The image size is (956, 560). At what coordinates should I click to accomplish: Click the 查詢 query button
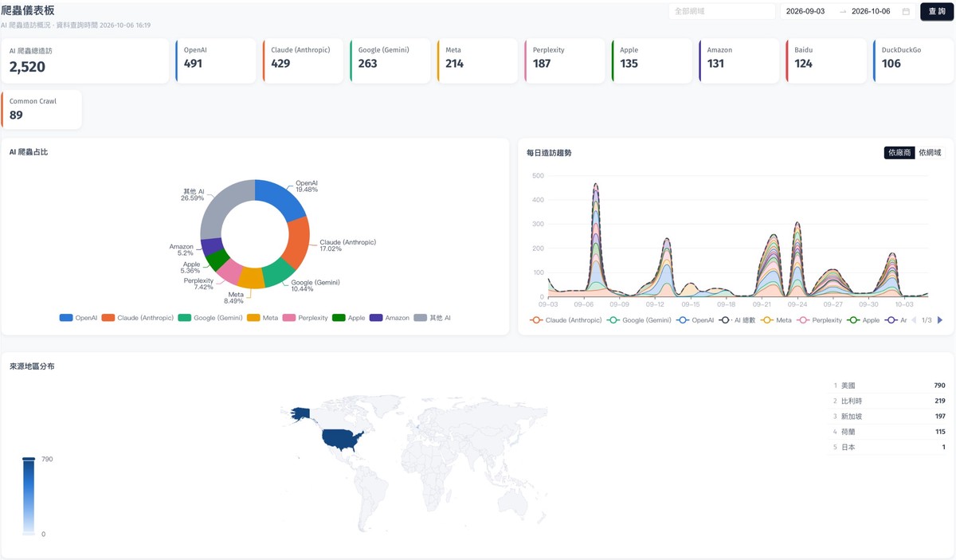[x=937, y=11]
